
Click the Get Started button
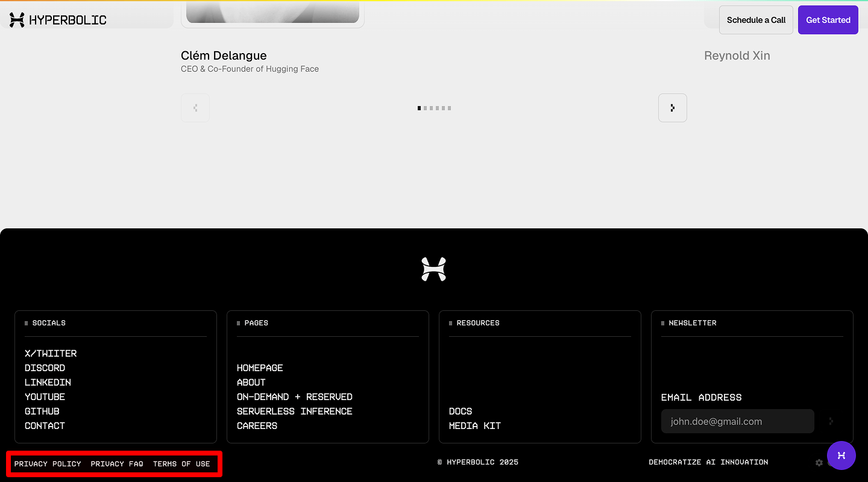828,19
